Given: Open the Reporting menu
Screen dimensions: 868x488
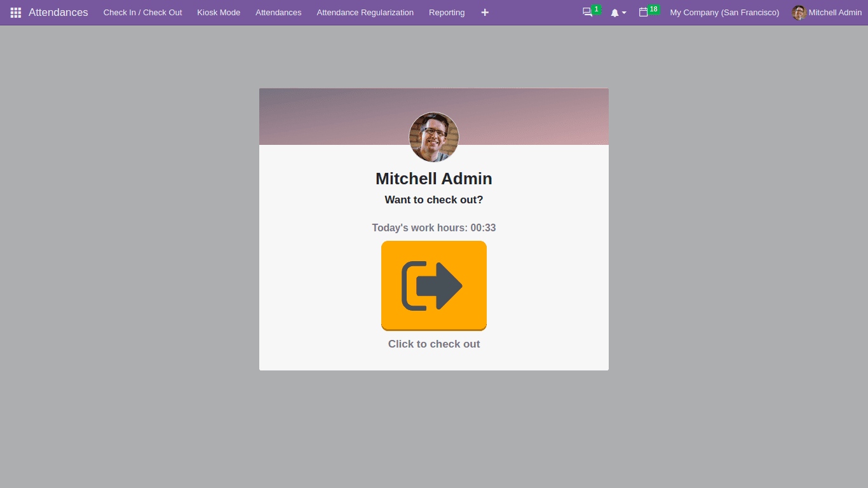Looking at the screenshot, I should tap(446, 12).
